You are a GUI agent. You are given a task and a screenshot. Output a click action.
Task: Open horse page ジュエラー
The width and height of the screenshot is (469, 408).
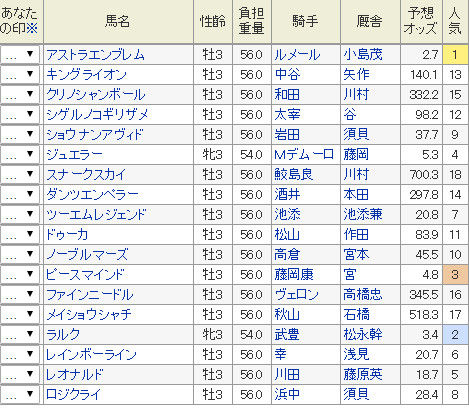click(x=74, y=155)
